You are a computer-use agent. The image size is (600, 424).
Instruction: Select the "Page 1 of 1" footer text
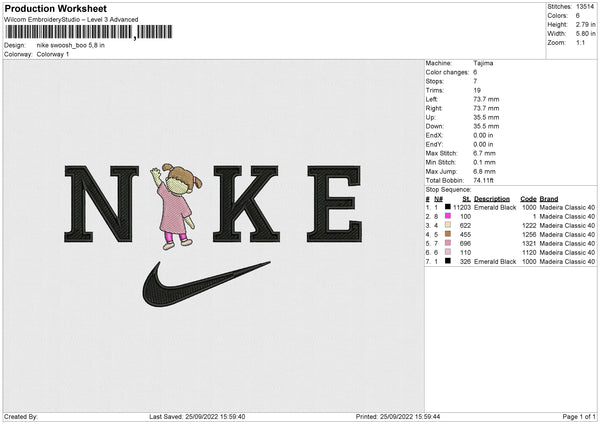[x=579, y=416]
